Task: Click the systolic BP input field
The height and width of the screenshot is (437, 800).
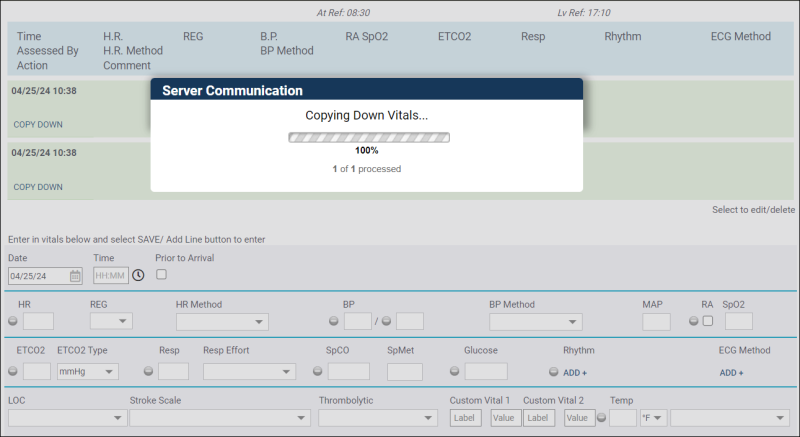Action: coord(358,321)
